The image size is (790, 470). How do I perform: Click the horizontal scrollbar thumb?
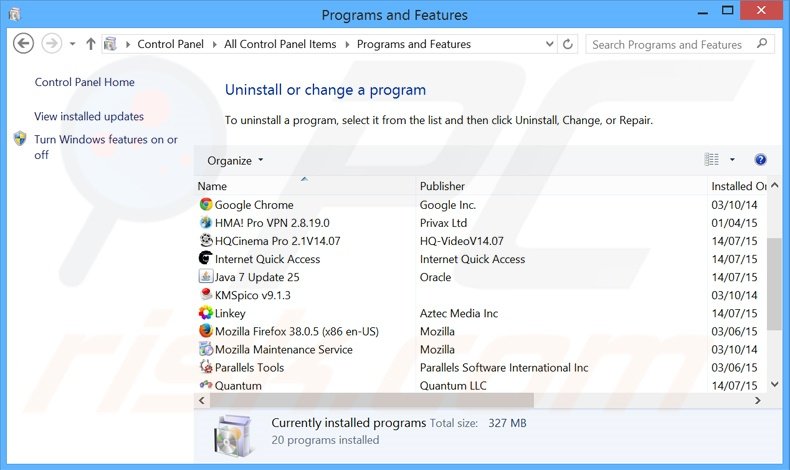coord(372,400)
